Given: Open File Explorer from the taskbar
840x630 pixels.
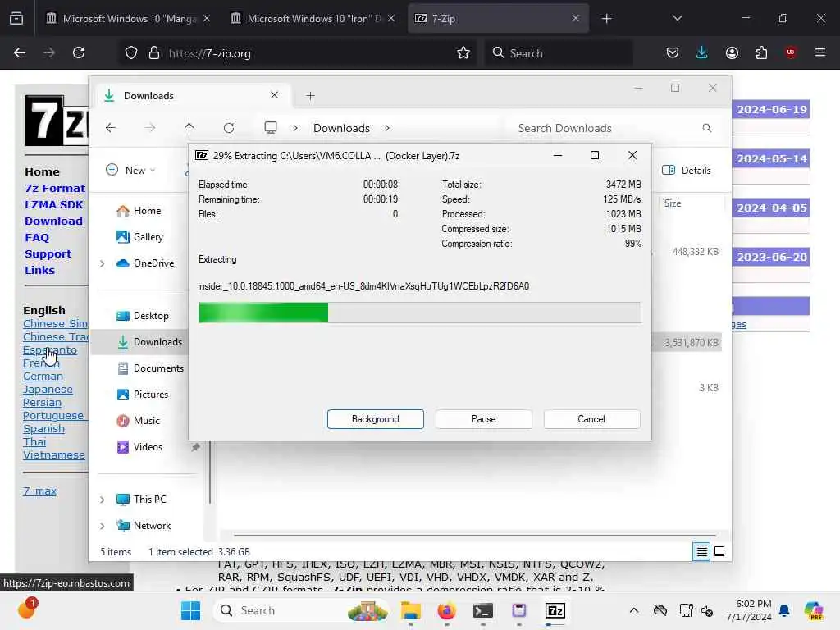Looking at the screenshot, I should tap(411, 610).
